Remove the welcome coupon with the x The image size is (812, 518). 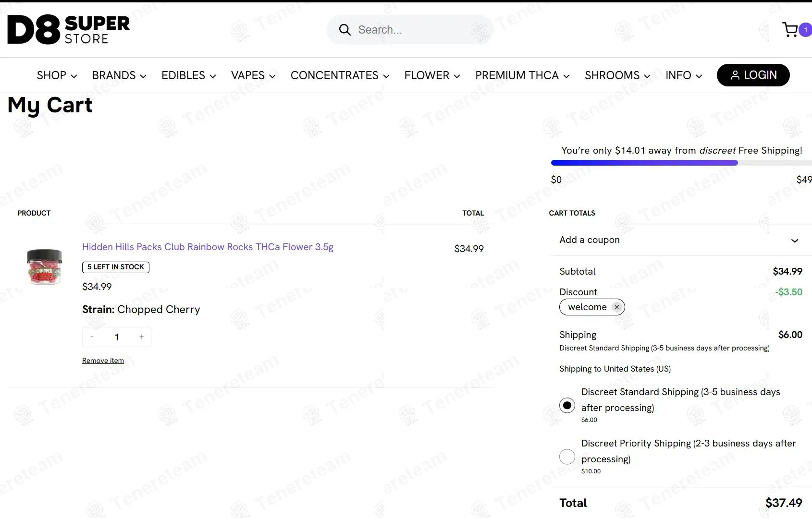pyautogui.click(x=616, y=307)
